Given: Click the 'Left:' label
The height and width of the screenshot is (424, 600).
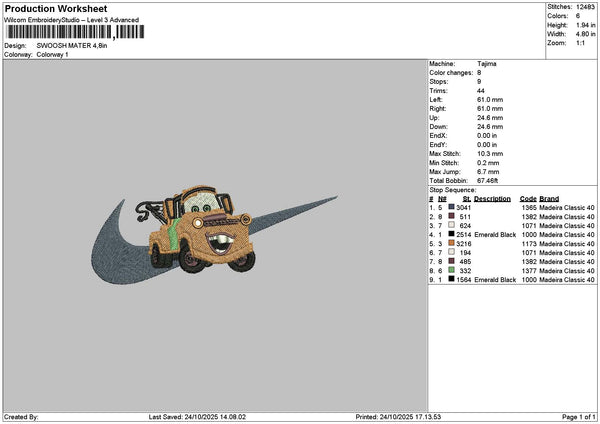Looking at the screenshot, I should [x=436, y=99].
